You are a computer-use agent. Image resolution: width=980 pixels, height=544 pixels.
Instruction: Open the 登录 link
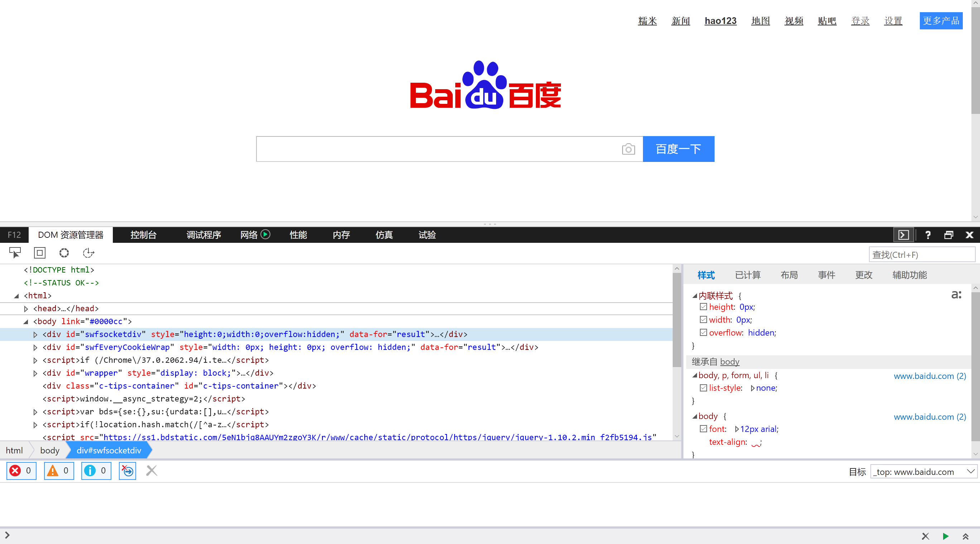tap(860, 20)
